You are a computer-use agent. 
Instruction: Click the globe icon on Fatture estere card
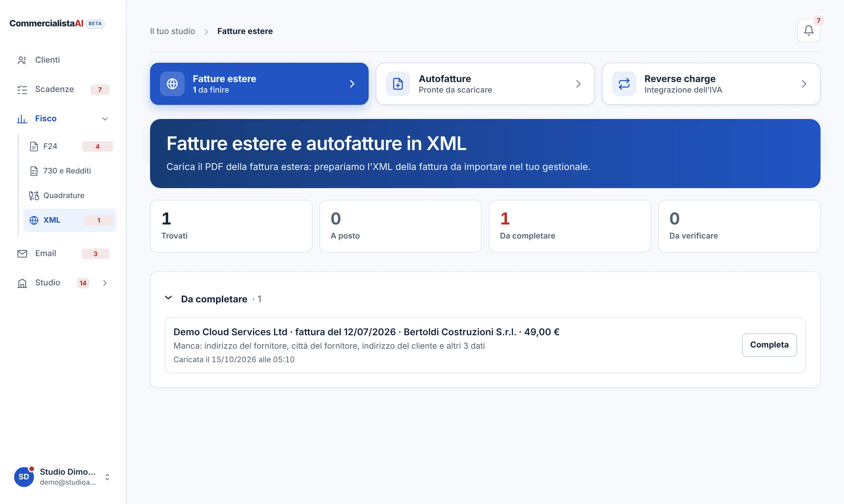[x=172, y=84]
